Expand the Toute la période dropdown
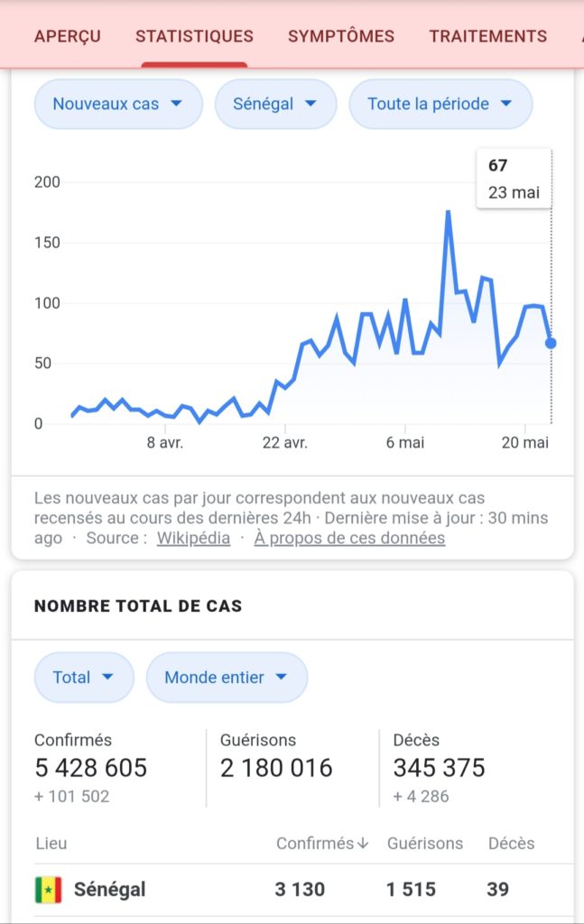Image resolution: width=584 pixels, height=924 pixels. coord(440,104)
